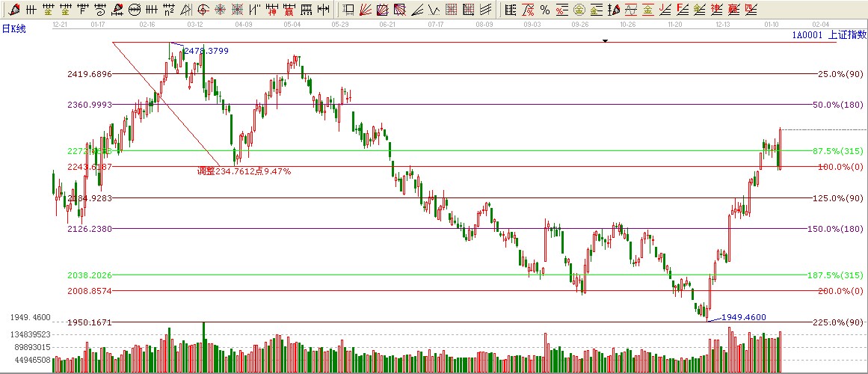This screenshot has width=868, height=374.
Task: Select the red fan lines tool
Action: [x=366, y=10]
